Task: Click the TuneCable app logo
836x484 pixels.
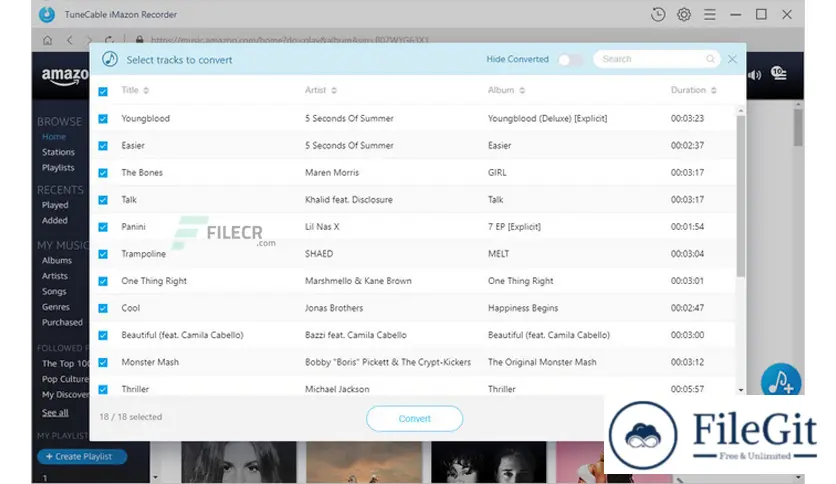Action: tap(47, 14)
